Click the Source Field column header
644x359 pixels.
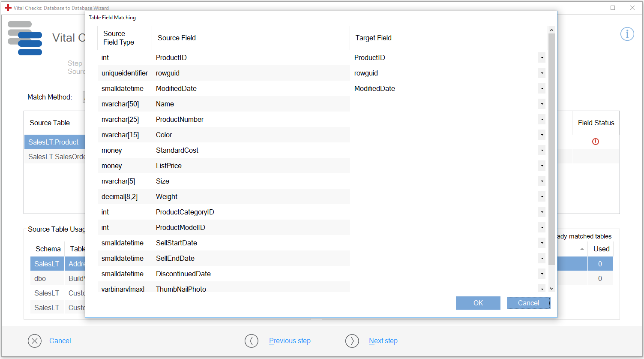(177, 38)
